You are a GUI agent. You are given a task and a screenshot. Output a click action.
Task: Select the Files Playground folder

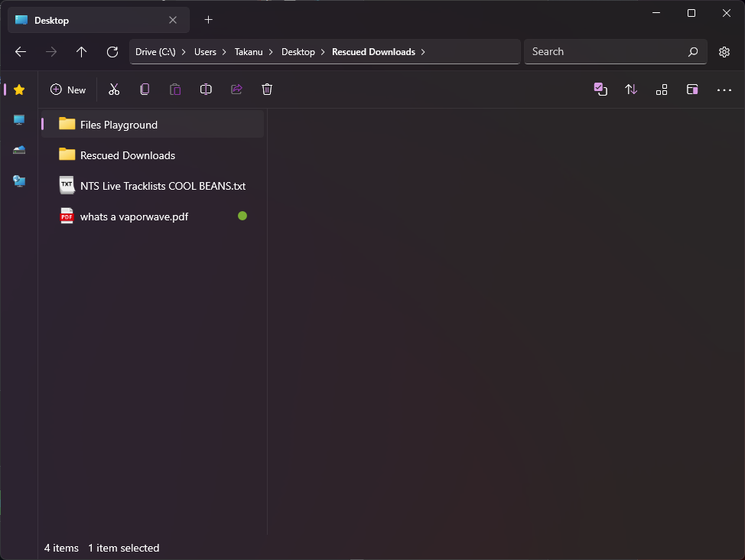coord(152,125)
